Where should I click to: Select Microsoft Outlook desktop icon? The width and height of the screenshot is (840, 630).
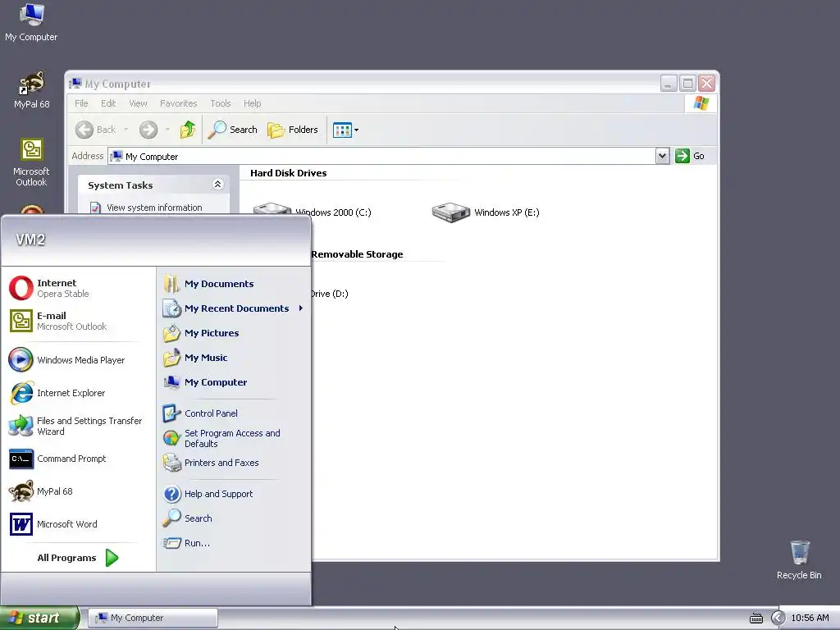(32, 162)
